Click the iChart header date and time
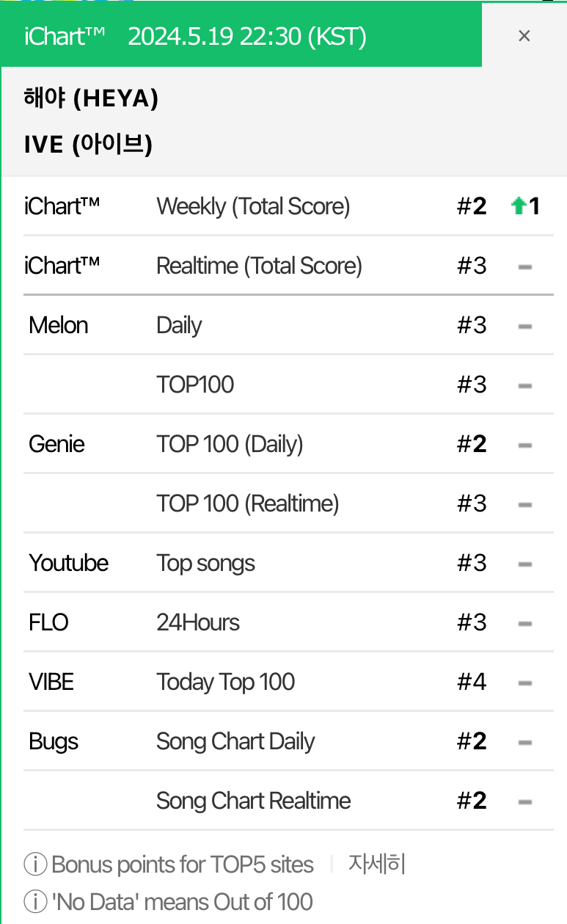This screenshot has height=924, width=567. (x=246, y=36)
